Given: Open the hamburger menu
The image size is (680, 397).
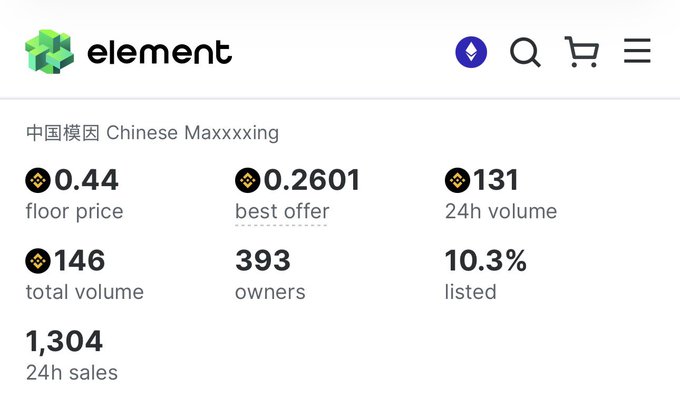Looking at the screenshot, I should click(637, 51).
